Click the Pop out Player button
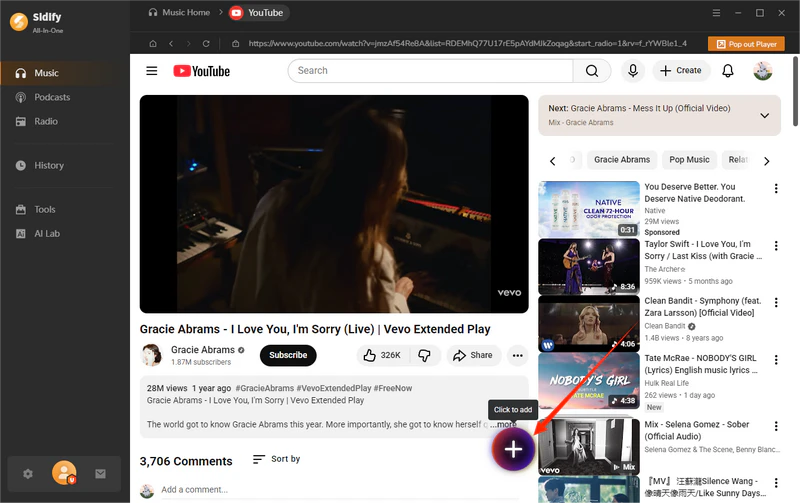The width and height of the screenshot is (800, 503). coord(746,44)
